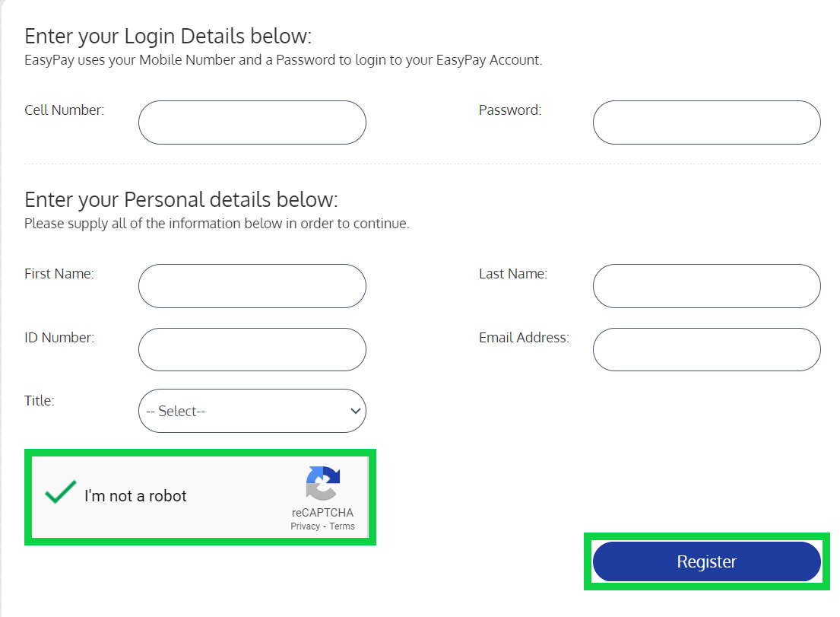Click the ID Number input field
Screen dimensions: 840x617
pyautogui.click(x=252, y=350)
